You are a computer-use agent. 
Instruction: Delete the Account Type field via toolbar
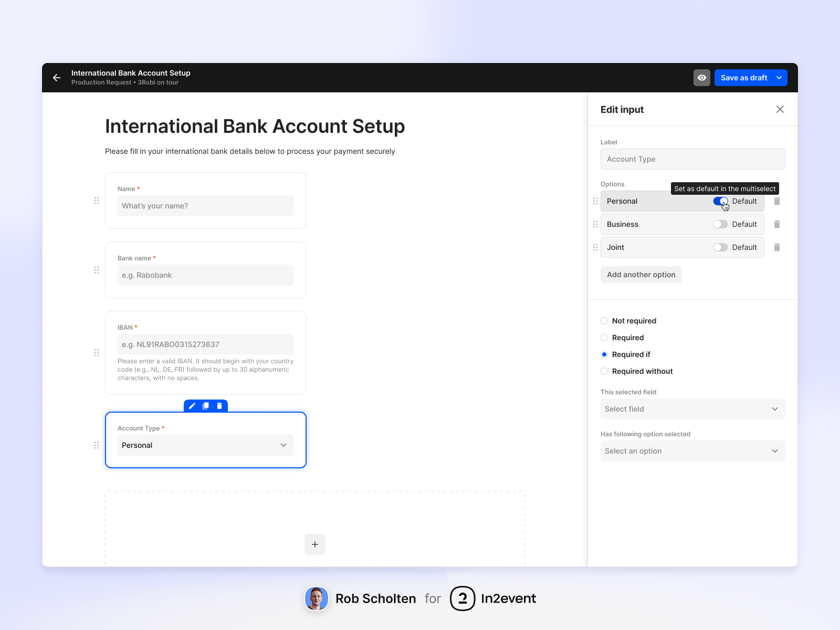(x=219, y=406)
